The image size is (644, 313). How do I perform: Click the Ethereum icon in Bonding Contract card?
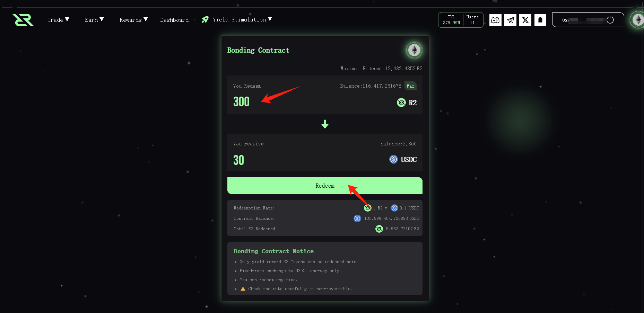click(414, 50)
